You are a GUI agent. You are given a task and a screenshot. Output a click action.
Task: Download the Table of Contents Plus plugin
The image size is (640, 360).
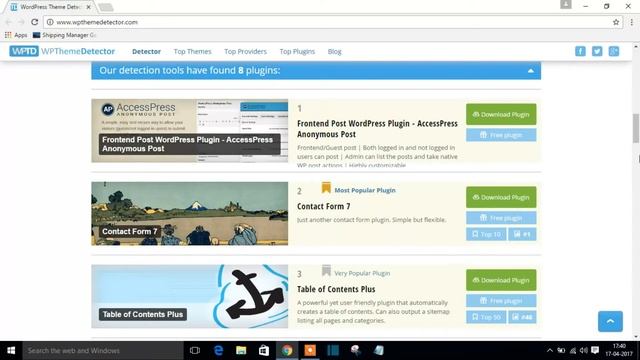pos(501,280)
